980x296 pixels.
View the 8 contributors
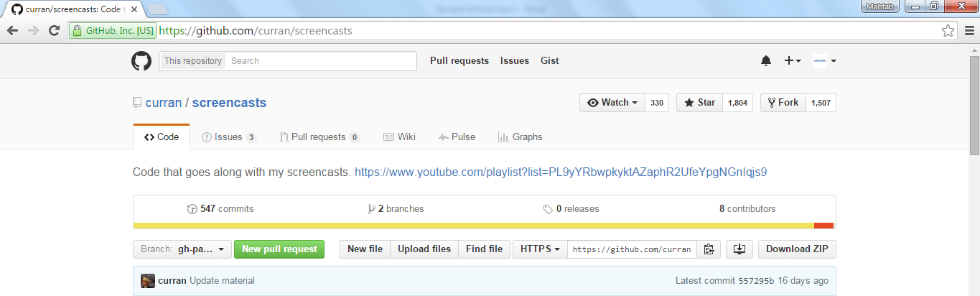pos(747,209)
